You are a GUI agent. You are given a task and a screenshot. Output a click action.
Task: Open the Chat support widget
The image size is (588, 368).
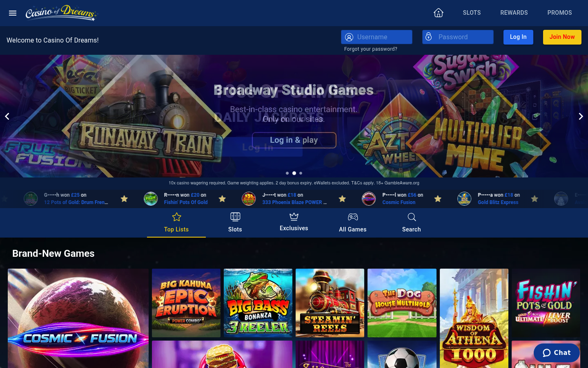pyautogui.click(x=557, y=353)
